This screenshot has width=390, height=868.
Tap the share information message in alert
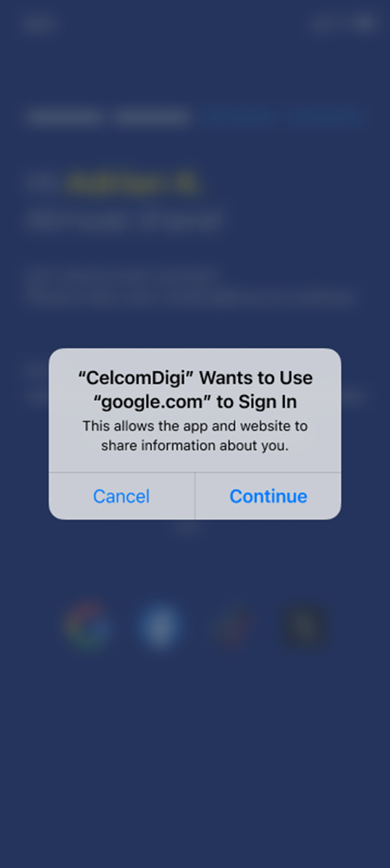tap(195, 436)
